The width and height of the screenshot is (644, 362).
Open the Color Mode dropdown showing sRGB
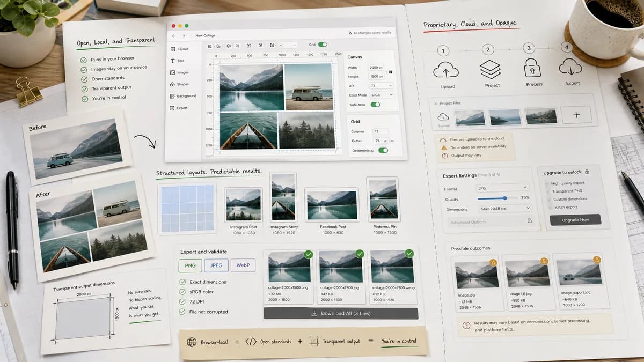tap(381, 95)
